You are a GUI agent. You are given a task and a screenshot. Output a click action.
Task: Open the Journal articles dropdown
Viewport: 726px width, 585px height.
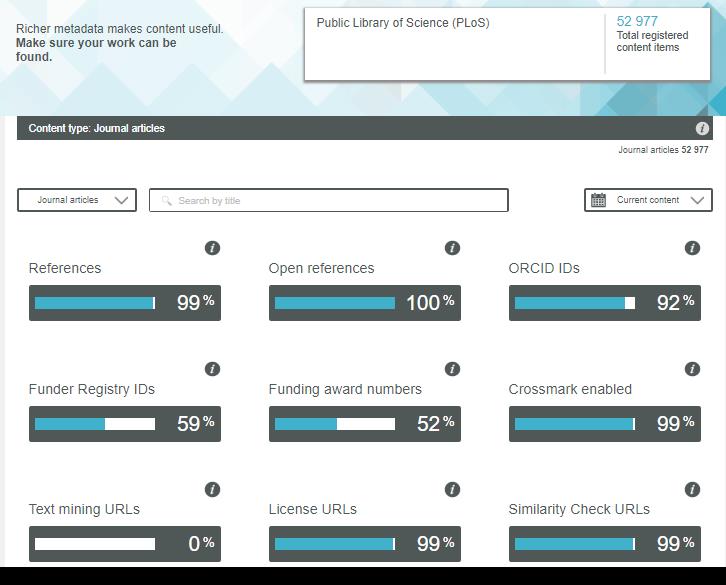(77, 200)
